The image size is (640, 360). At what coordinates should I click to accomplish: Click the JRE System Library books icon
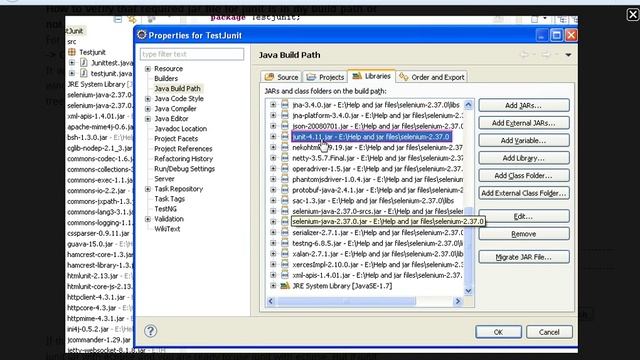(x=284, y=286)
